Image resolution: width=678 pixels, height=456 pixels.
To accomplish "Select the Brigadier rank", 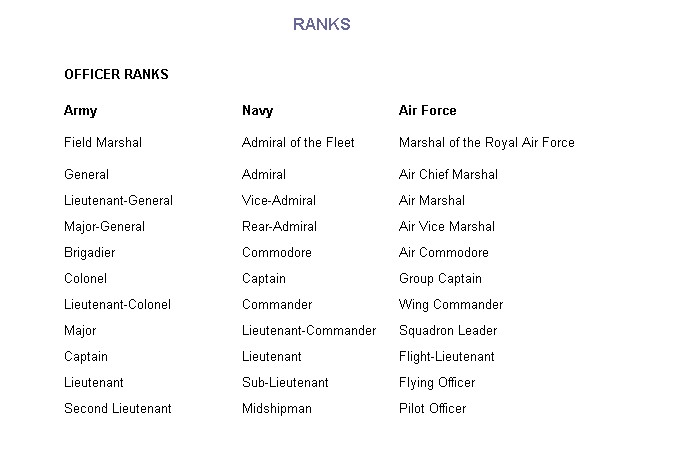I will 90,253.
